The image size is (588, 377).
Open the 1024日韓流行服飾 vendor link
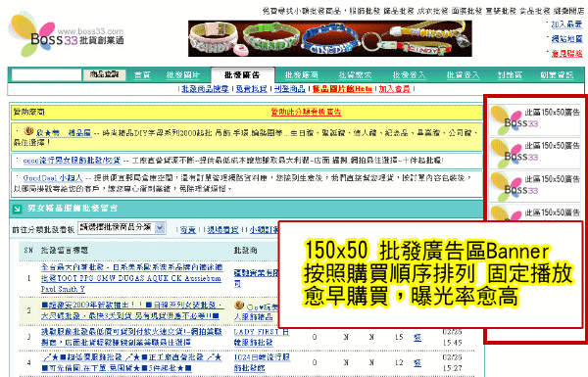point(262,362)
